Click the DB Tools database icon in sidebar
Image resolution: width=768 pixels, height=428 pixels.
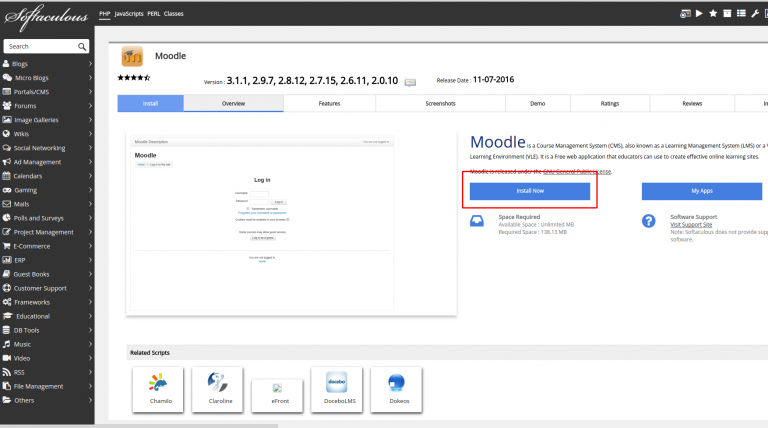[6, 330]
